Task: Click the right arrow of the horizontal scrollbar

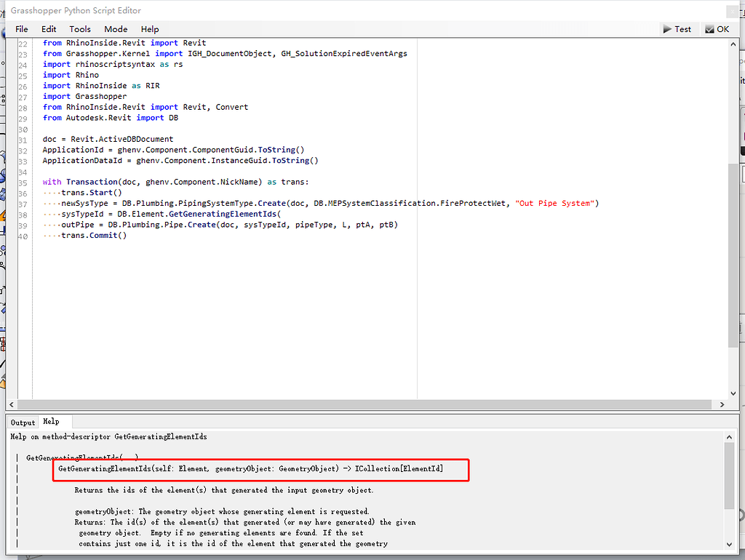Action: click(722, 404)
